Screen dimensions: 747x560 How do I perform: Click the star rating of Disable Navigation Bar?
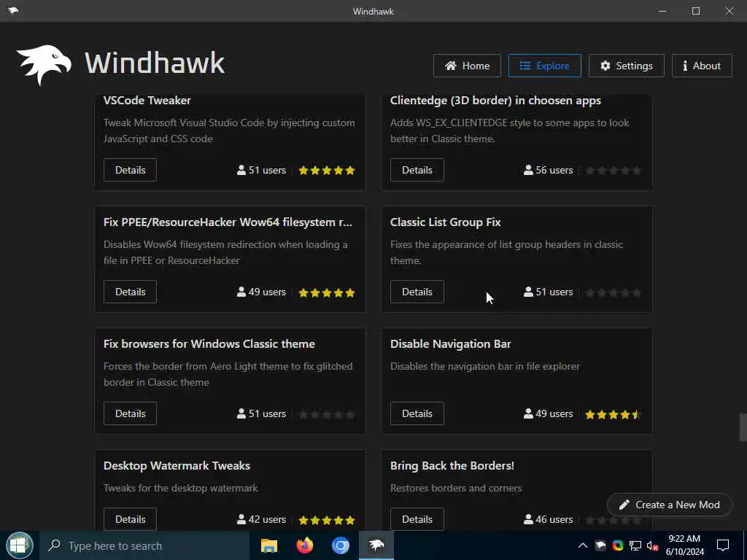coord(613,414)
